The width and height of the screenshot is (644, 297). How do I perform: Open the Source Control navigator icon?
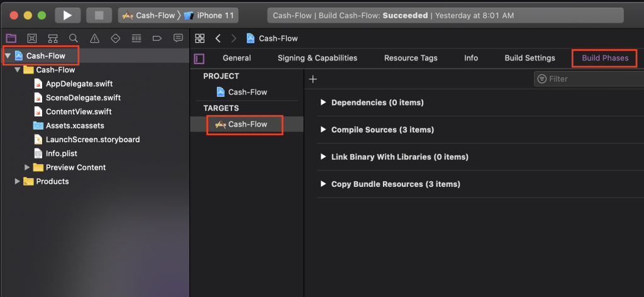point(32,38)
